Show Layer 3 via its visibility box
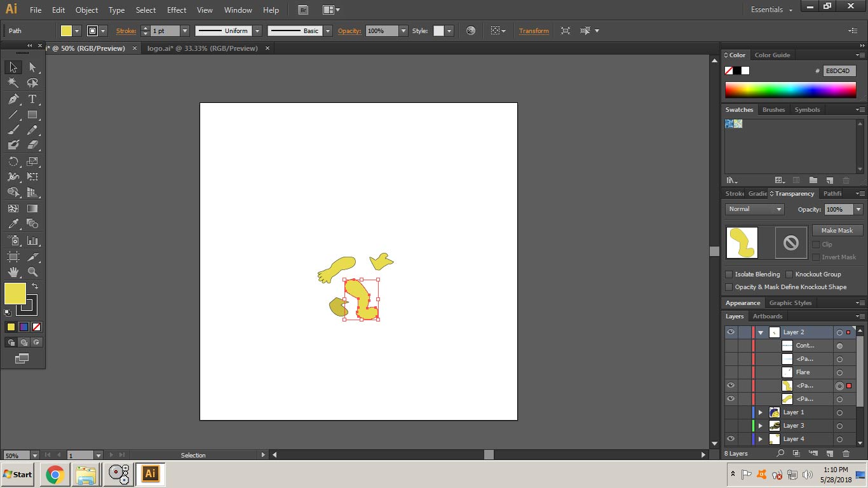Image resolution: width=868 pixels, height=488 pixels. coord(731,426)
